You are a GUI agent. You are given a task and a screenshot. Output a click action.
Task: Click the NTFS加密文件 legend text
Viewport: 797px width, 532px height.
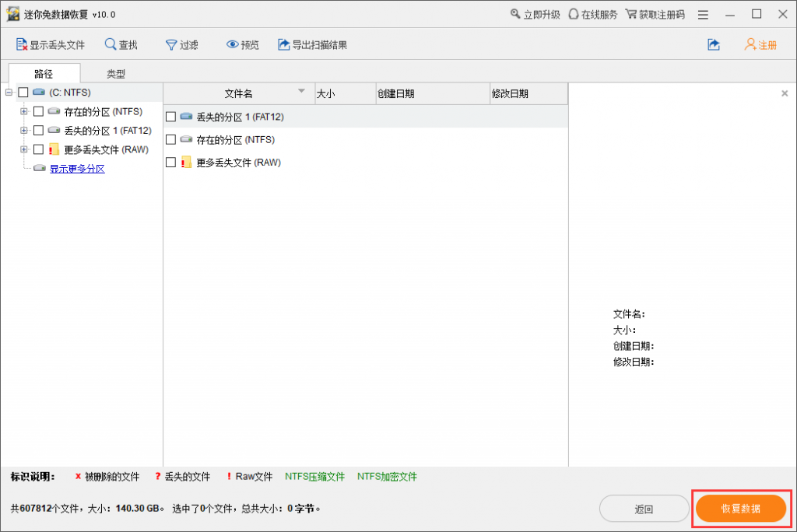(x=387, y=477)
